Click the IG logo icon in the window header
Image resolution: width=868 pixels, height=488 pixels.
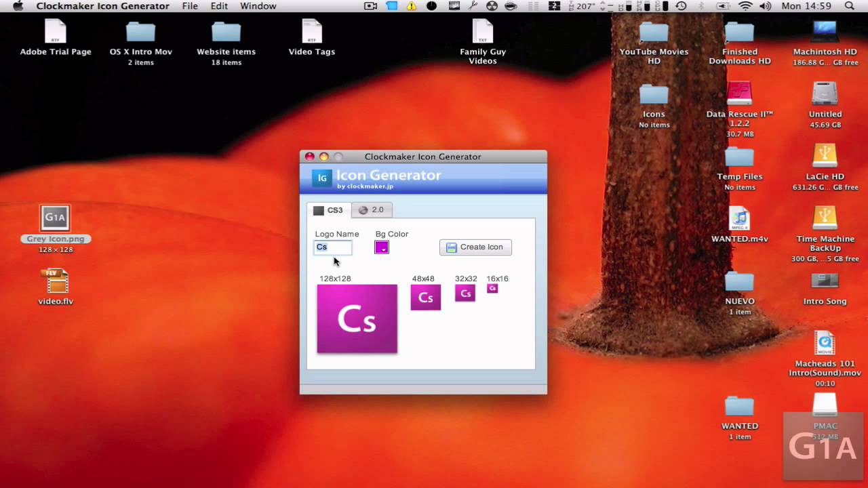tap(322, 178)
